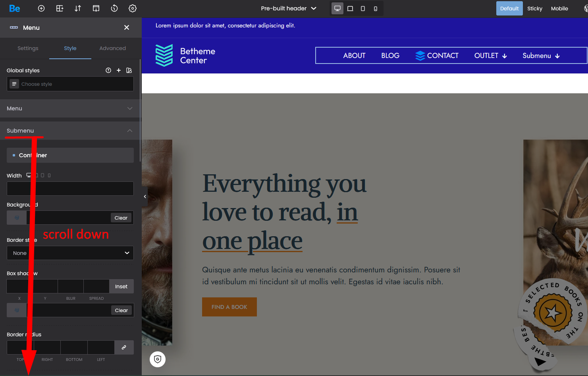Open the builder settings gear icon
The width and height of the screenshot is (588, 376).
coord(133,8)
